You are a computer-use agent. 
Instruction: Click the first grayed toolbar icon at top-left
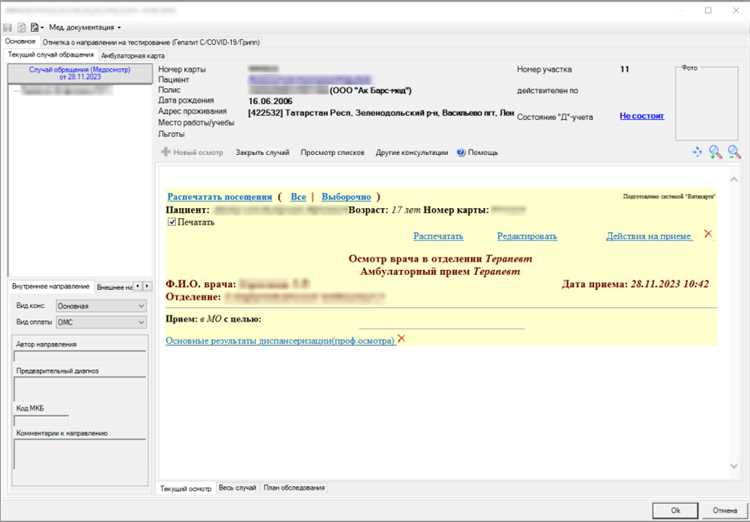coord(7,28)
